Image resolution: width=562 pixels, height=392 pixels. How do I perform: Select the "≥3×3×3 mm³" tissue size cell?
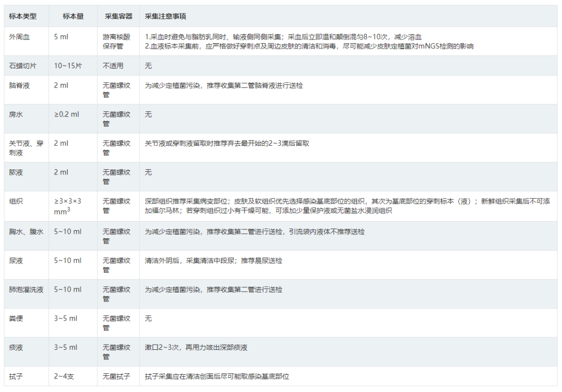[x=68, y=206]
